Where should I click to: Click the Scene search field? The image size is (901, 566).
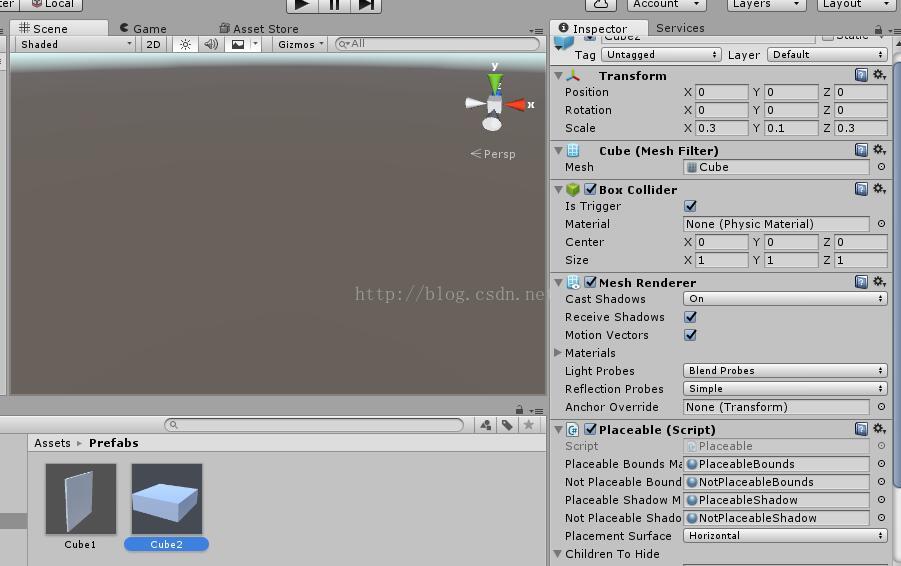tap(437, 44)
